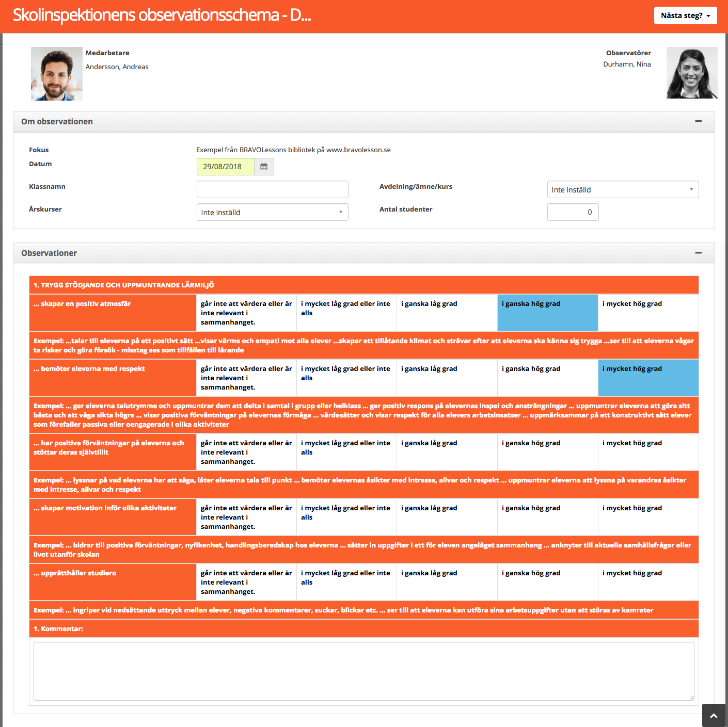Select 'i mycket låg grad' for skapar en positiv atmosfär
The width and height of the screenshot is (728, 727).
coord(346,313)
